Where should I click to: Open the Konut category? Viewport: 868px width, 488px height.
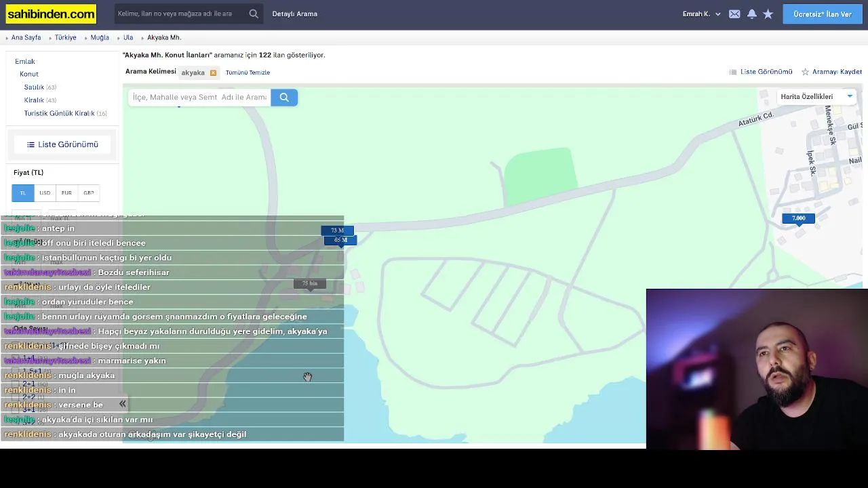click(29, 74)
